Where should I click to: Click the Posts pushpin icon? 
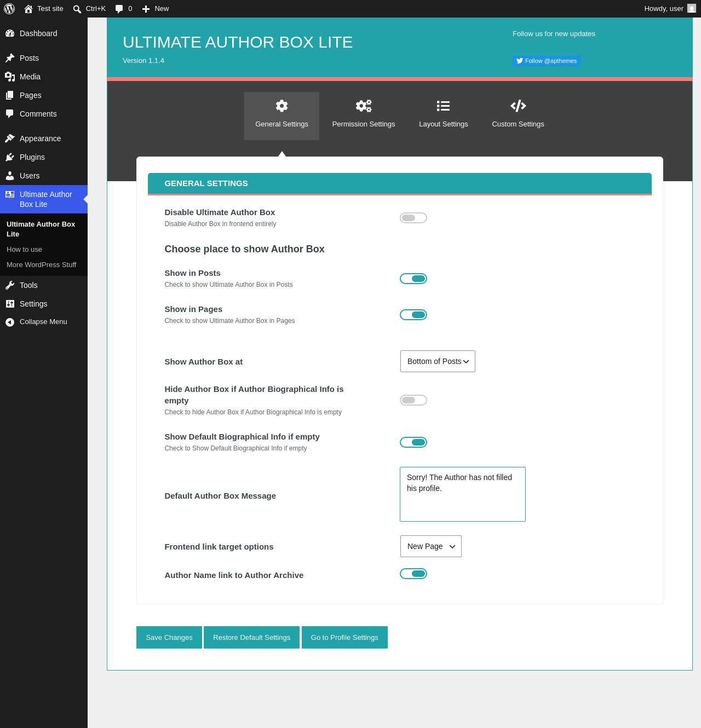10,58
